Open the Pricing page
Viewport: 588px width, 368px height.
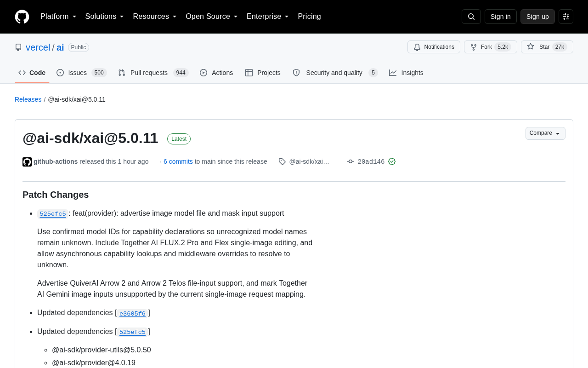point(309,17)
